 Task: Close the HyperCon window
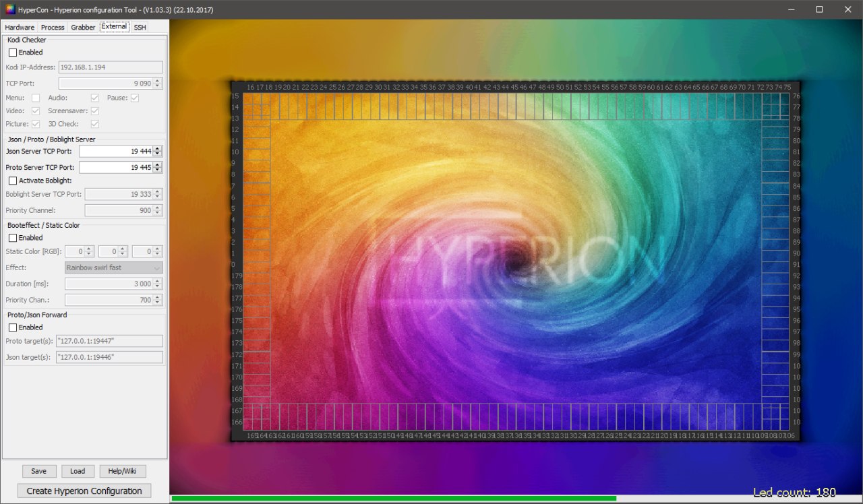tap(848, 9)
